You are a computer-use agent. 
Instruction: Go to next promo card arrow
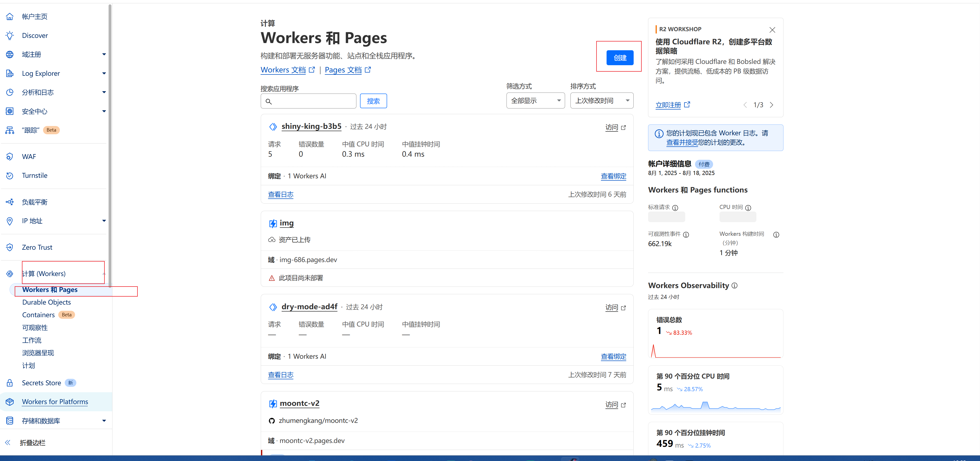tap(772, 105)
